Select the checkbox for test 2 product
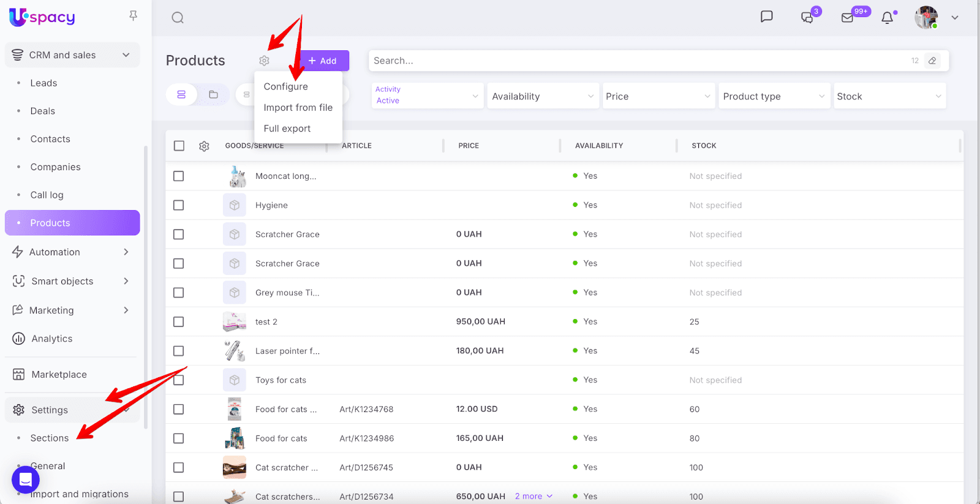 click(178, 322)
